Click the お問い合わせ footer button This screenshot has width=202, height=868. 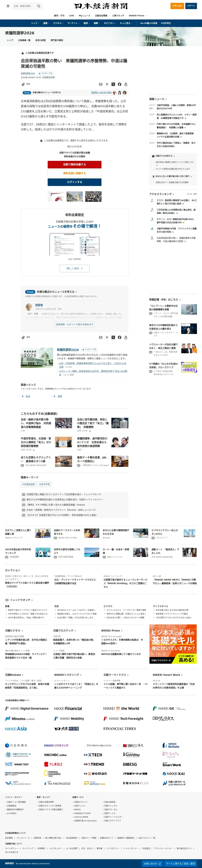(152, 864)
